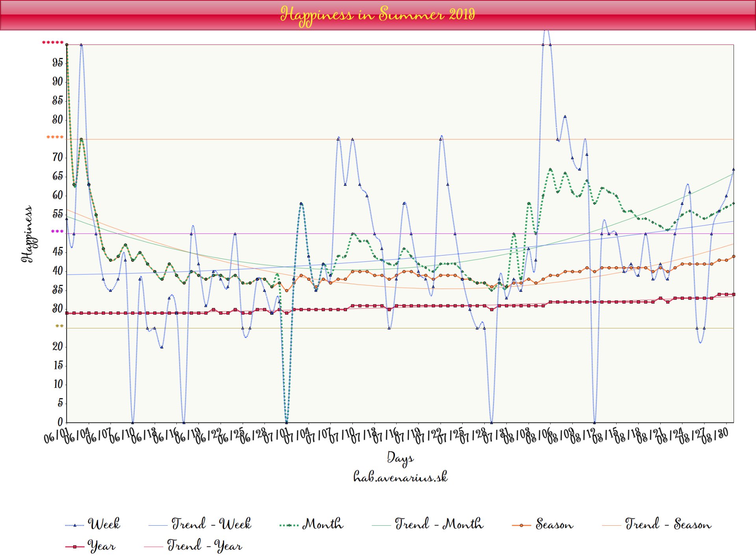This screenshot has height=556, width=756.
Task: Click the Year legend red square marker
Action: click(x=74, y=547)
